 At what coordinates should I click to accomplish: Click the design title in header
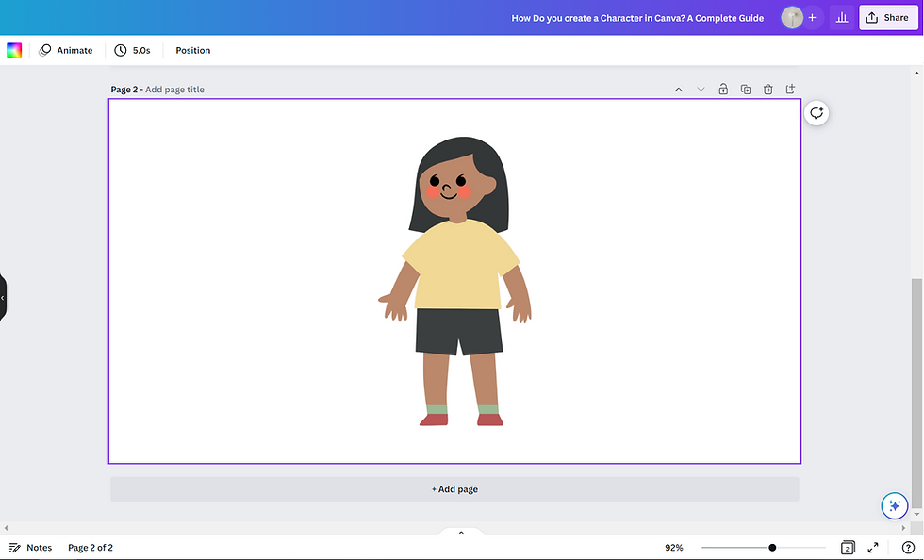[x=637, y=18]
